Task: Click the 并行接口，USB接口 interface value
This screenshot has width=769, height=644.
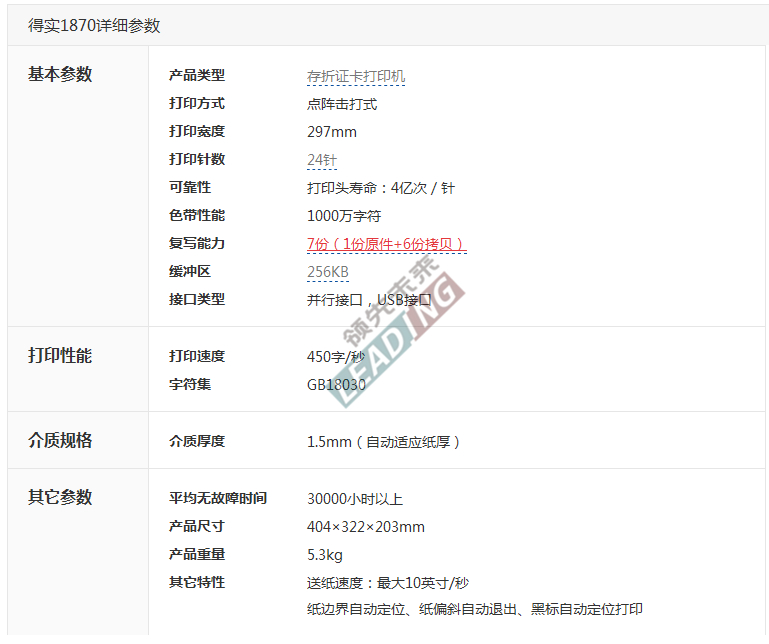Action: (368, 300)
